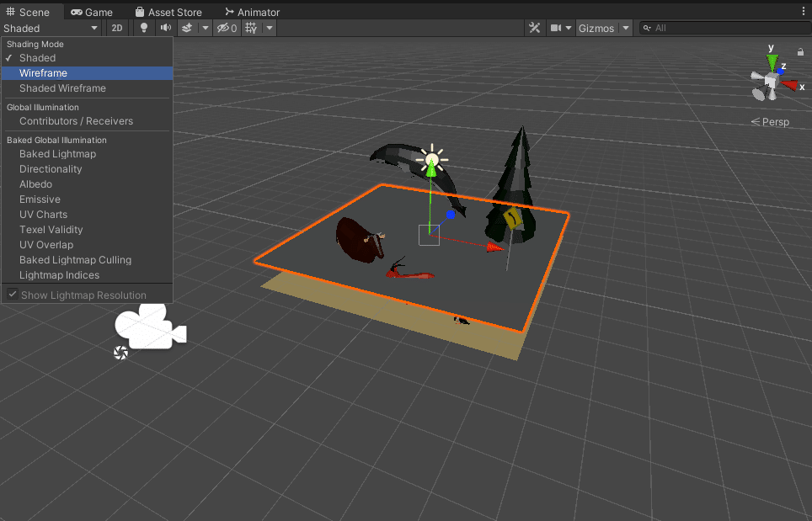Screen dimensions: 812x521
Task: Switch to the Game tab
Action: click(92, 12)
